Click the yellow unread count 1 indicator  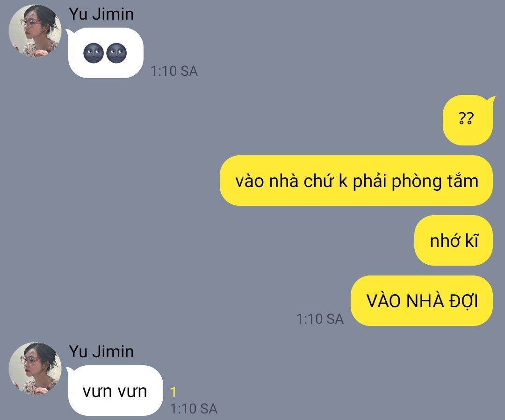[173, 392]
